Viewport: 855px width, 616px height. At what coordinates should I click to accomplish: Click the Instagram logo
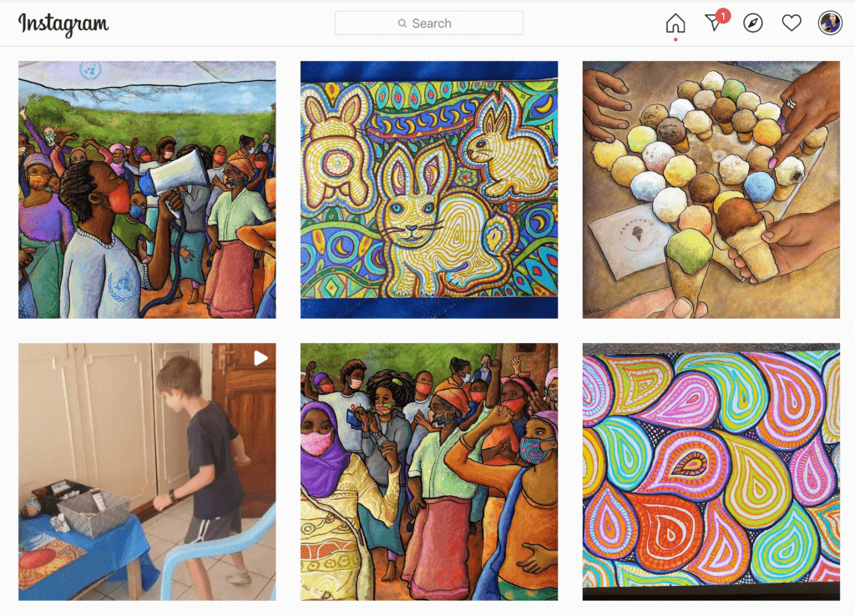click(63, 24)
